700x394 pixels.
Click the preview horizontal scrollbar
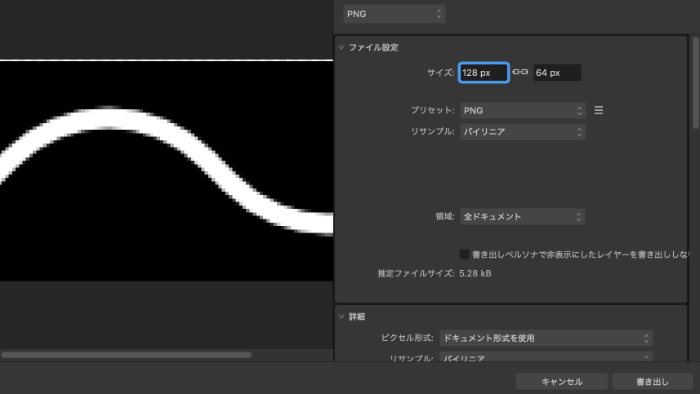[x=126, y=355]
